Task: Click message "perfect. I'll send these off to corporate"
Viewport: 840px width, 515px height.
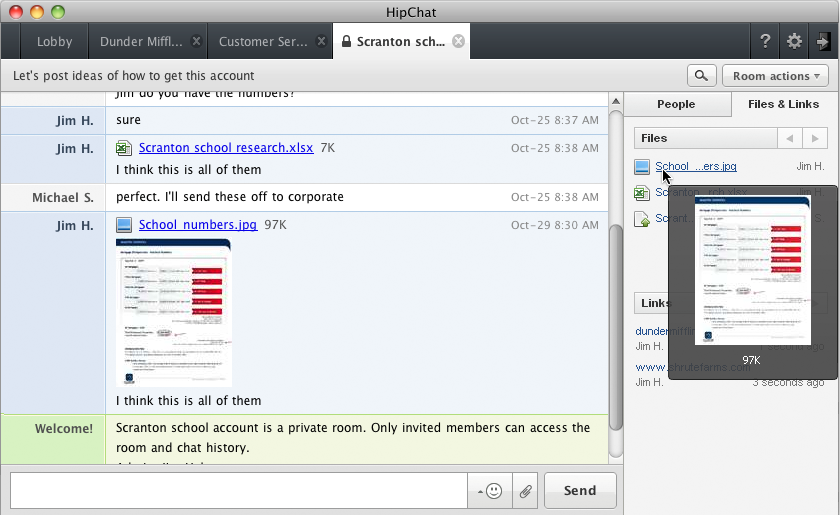Action: (x=230, y=197)
